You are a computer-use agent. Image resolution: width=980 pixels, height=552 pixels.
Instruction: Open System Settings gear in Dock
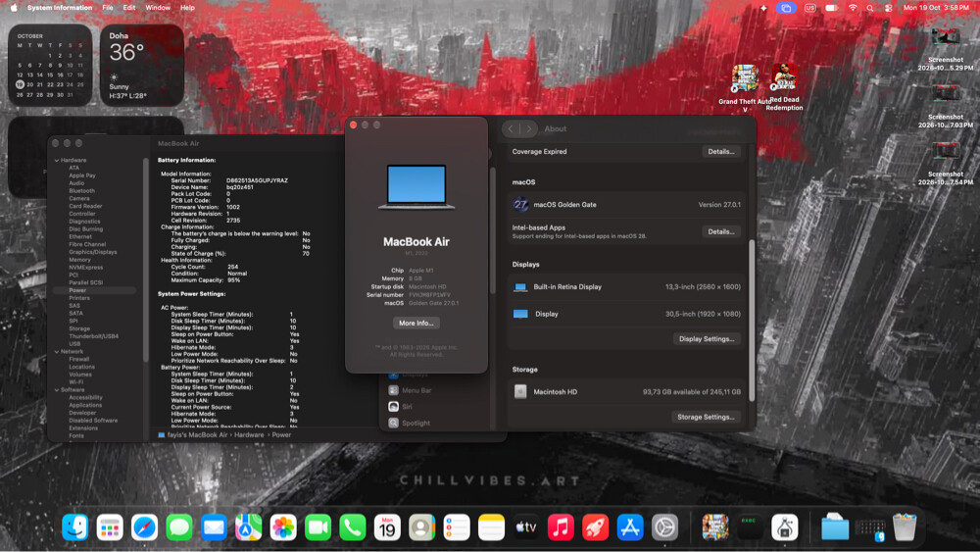point(664,527)
